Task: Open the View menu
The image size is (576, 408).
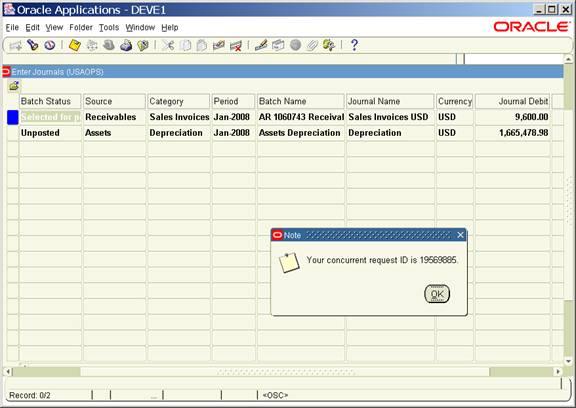Action: [x=54, y=28]
